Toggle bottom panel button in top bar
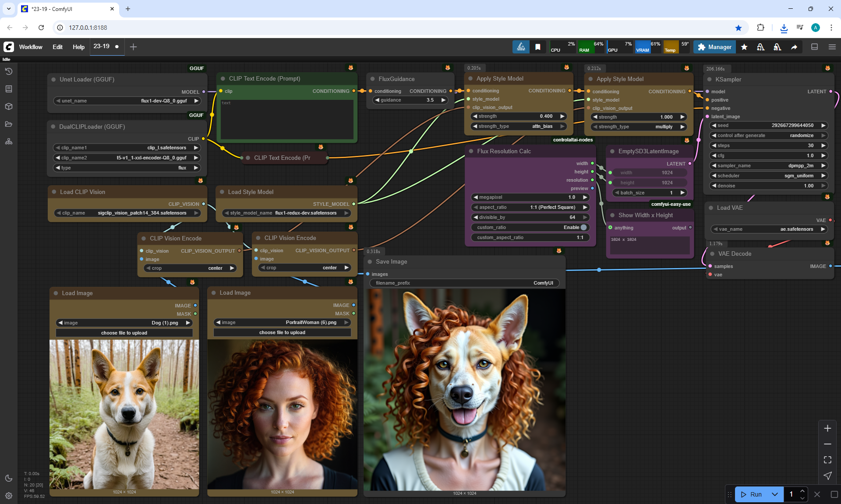This screenshot has width=841, height=504. (815, 47)
